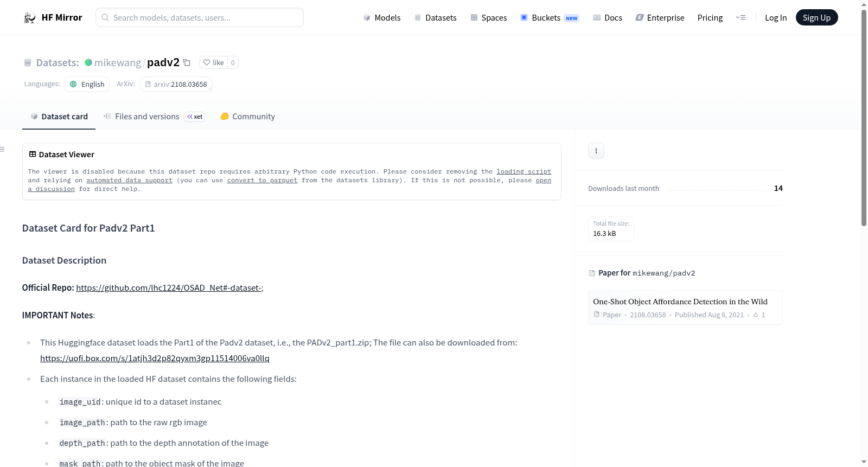Click the page vertical scrollbar thumb
The height and width of the screenshot is (467, 868).
(x=864, y=117)
